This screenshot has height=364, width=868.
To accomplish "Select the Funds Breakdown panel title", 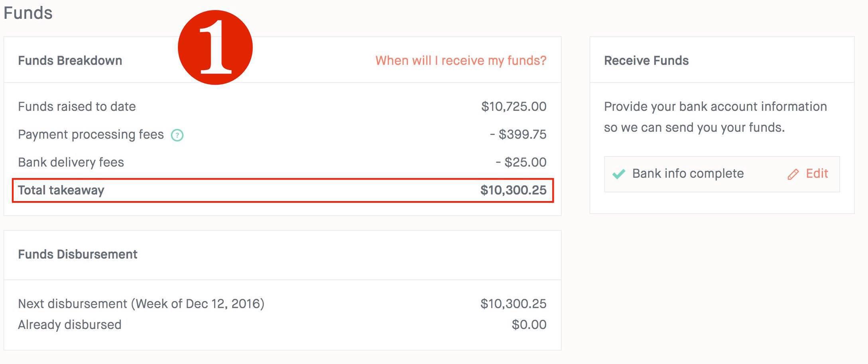I will [70, 61].
